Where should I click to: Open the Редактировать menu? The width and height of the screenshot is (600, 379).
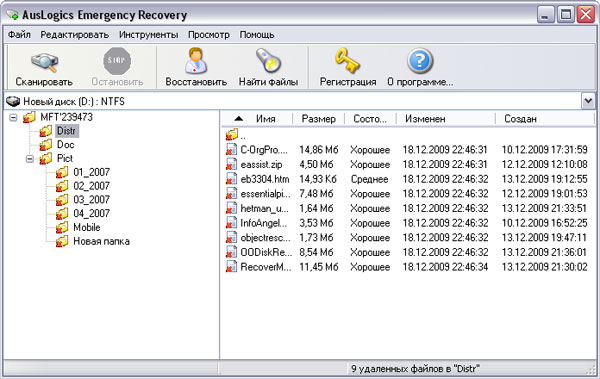coord(75,35)
